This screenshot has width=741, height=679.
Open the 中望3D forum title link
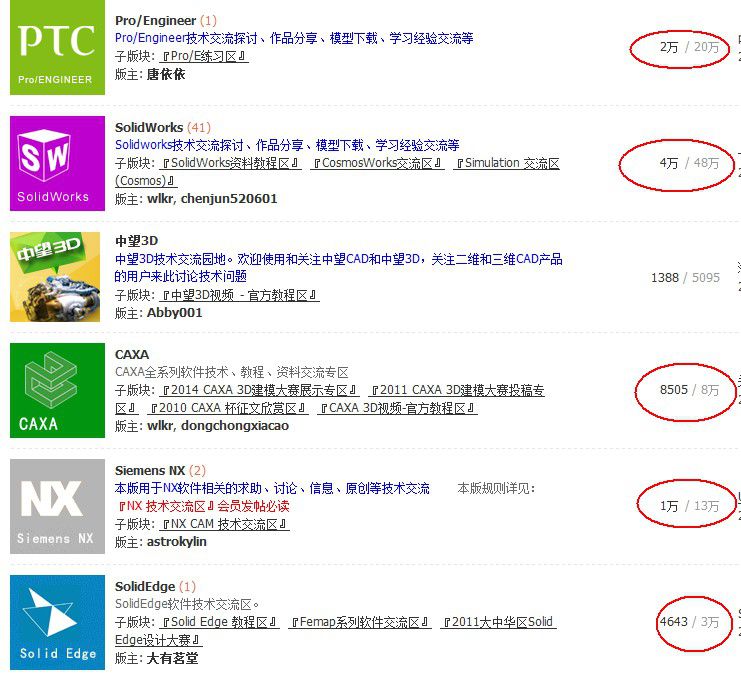[137, 241]
